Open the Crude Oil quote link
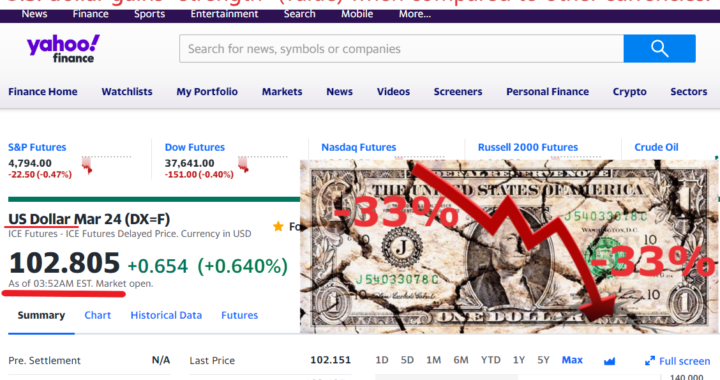The height and width of the screenshot is (380, 720). click(656, 147)
